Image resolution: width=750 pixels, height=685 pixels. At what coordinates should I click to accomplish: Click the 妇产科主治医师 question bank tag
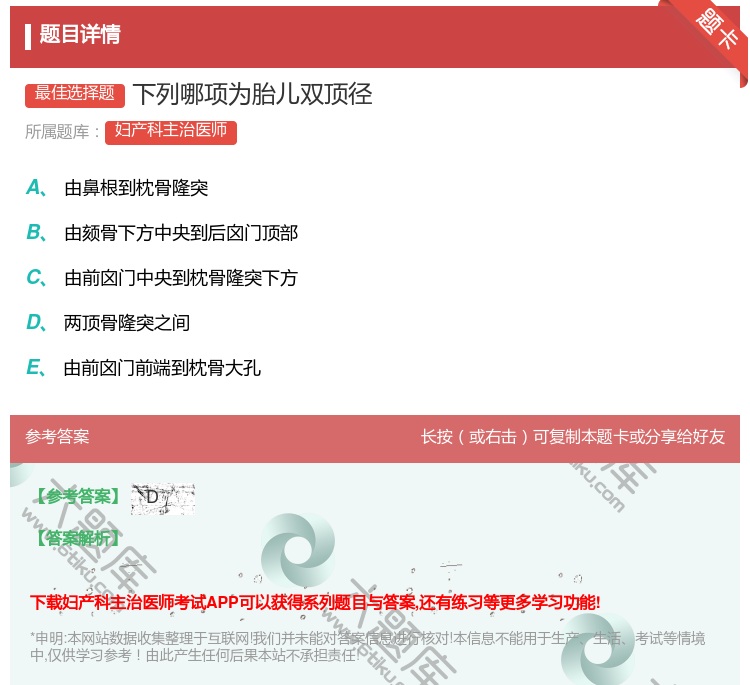pos(171,132)
